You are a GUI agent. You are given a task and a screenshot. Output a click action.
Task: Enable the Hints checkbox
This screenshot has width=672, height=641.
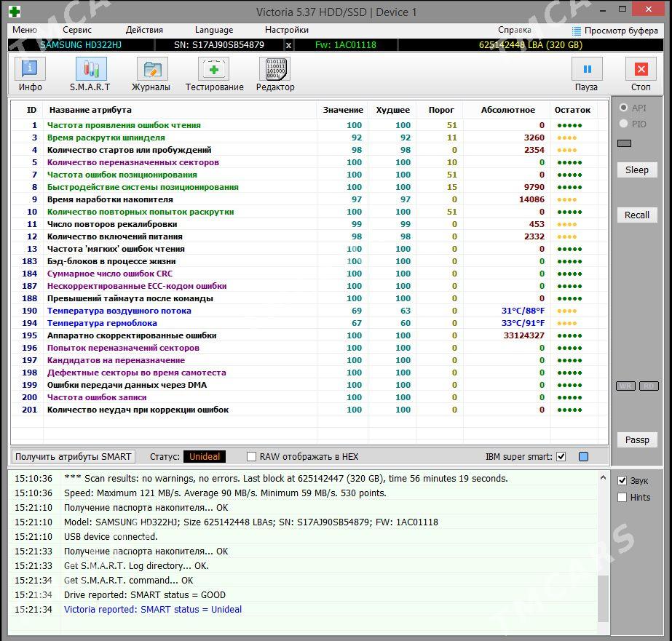click(x=622, y=498)
